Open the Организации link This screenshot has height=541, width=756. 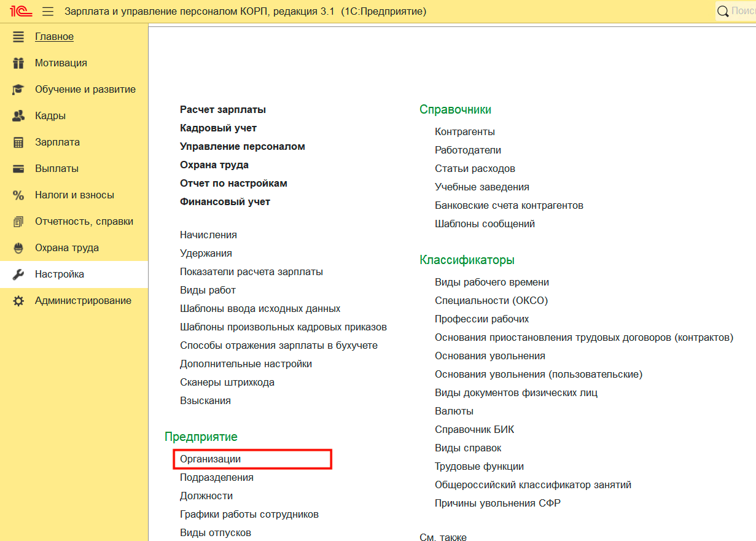point(210,459)
